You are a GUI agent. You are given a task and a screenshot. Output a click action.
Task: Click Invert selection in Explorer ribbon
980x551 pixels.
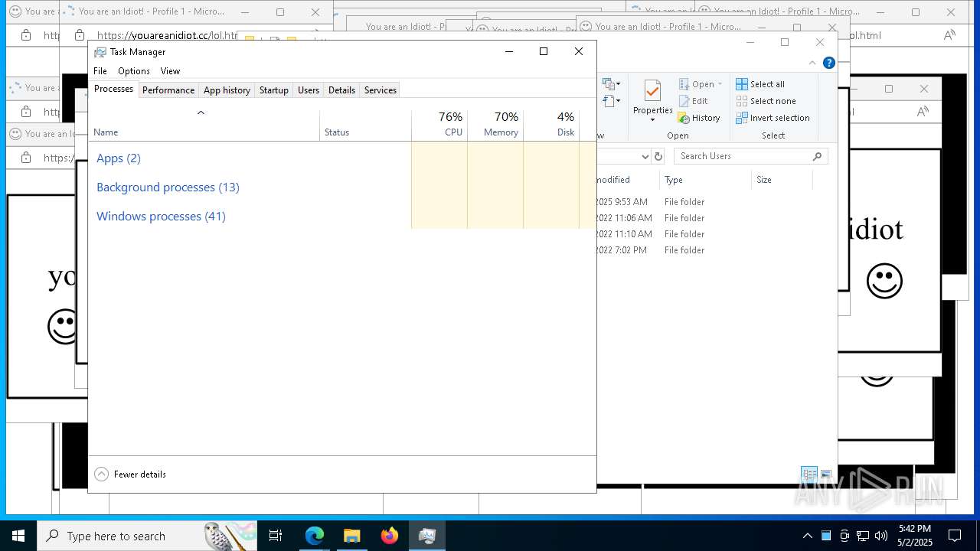click(773, 118)
